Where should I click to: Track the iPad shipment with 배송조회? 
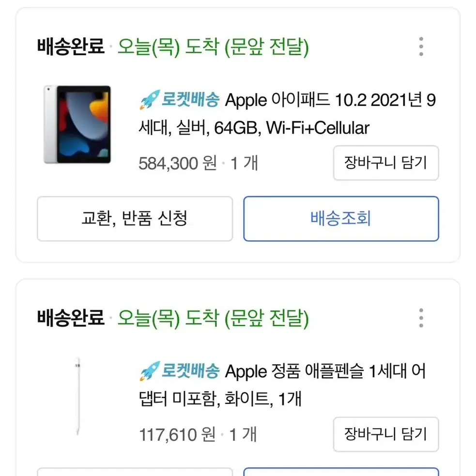(341, 218)
